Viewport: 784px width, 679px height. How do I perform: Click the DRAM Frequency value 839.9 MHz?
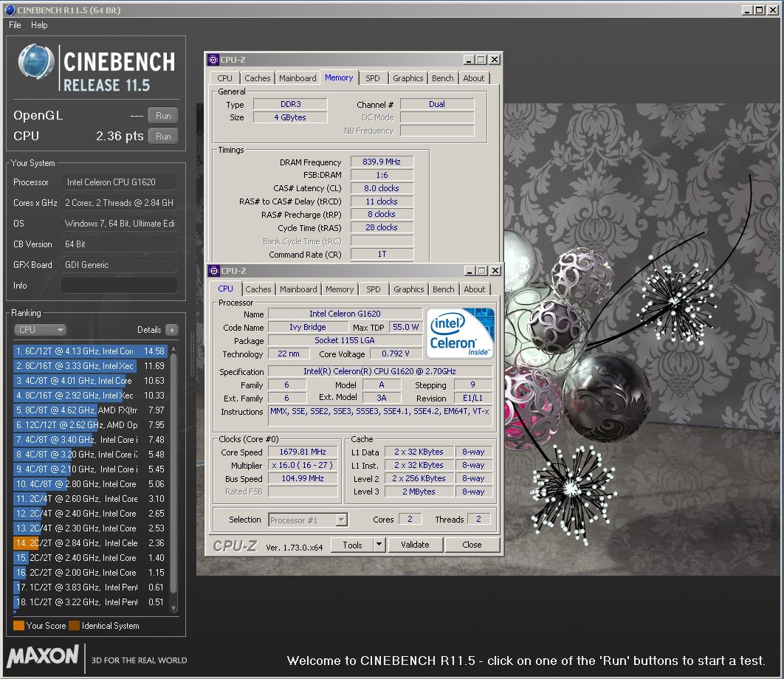[382, 162]
